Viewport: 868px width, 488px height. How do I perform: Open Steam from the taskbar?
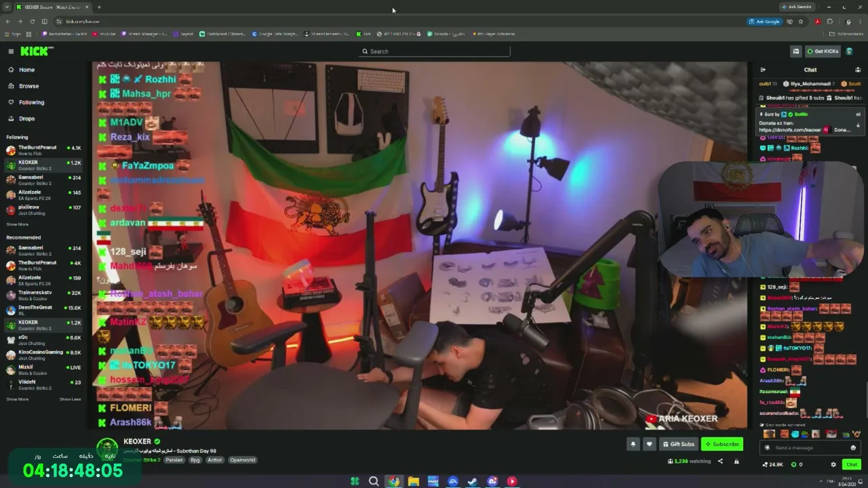point(473,481)
